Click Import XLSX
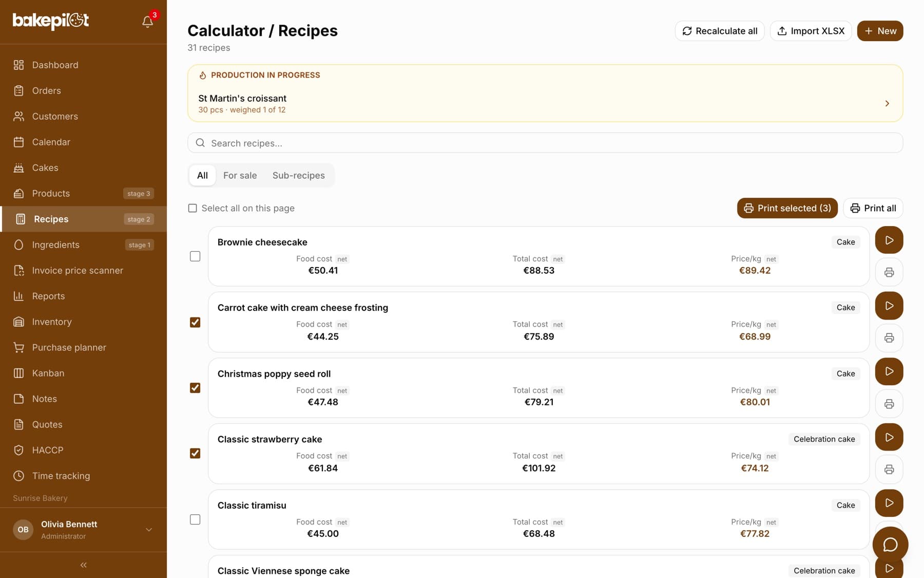924x578 pixels. click(x=811, y=31)
